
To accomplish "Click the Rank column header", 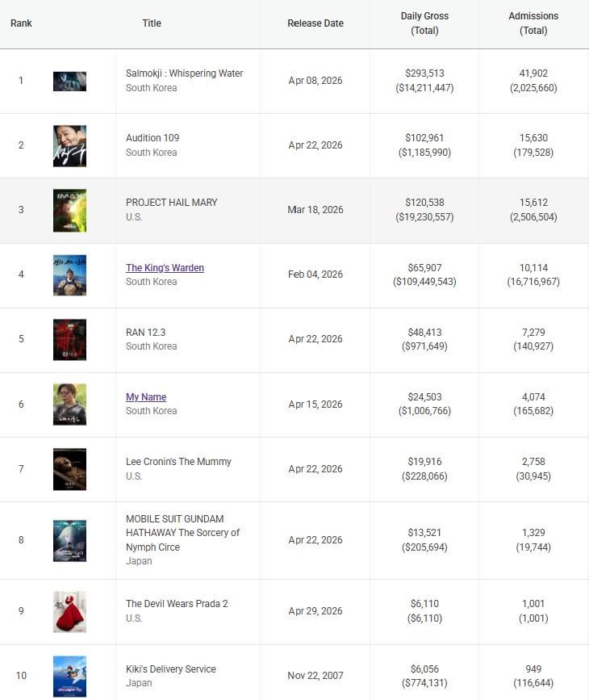I will [x=21, y=23].
